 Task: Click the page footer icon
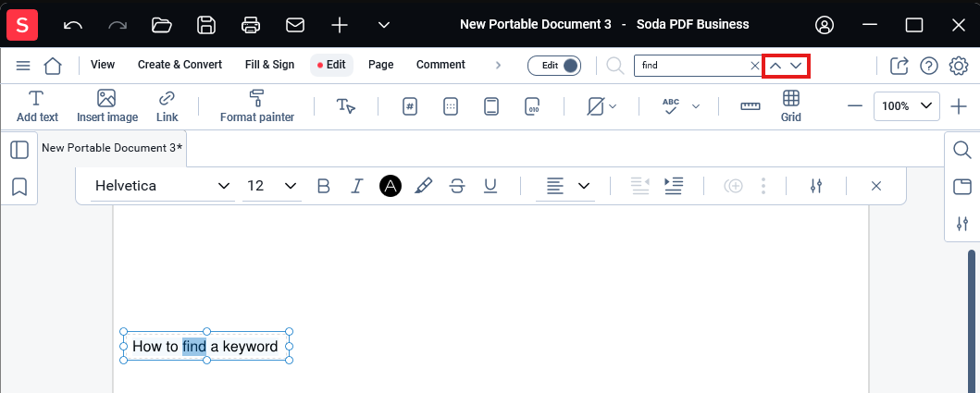click(x=491, y=106)
